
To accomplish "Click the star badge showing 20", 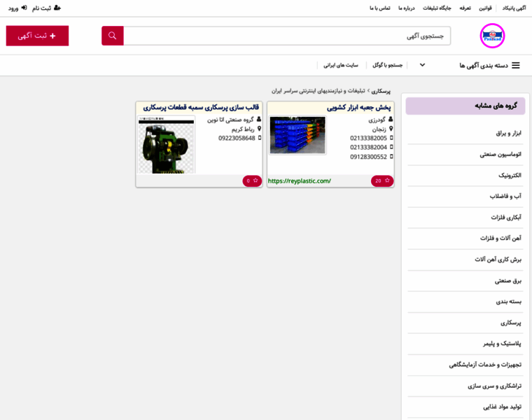I will click(x=382, y=181).
